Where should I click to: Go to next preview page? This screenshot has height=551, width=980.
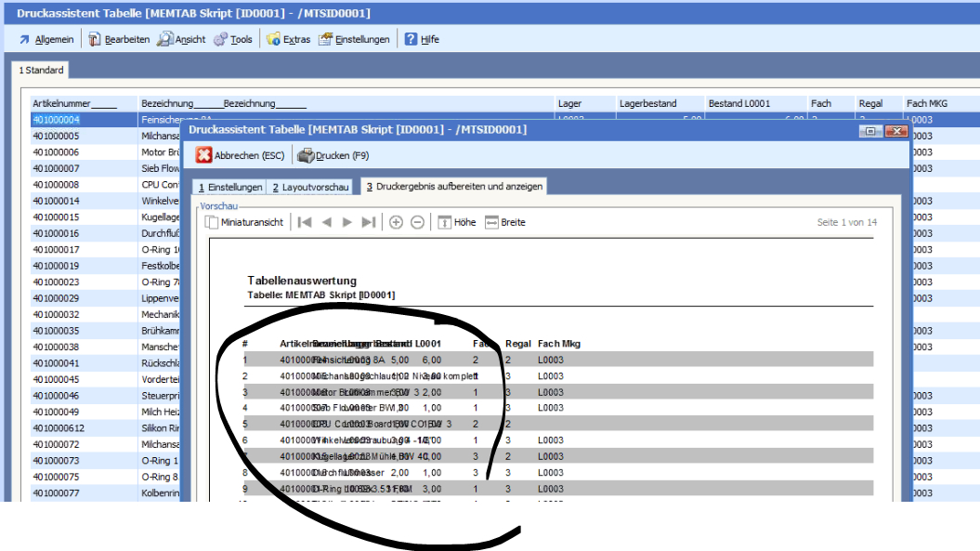347,222
